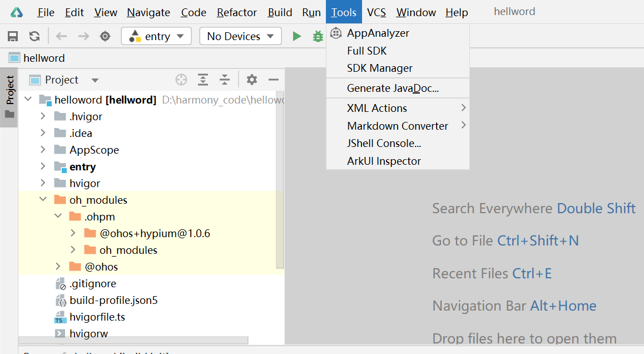The image size is (644, 354).
Task: Navigate forward with the right arrow icon
Action: click(83, 36)
